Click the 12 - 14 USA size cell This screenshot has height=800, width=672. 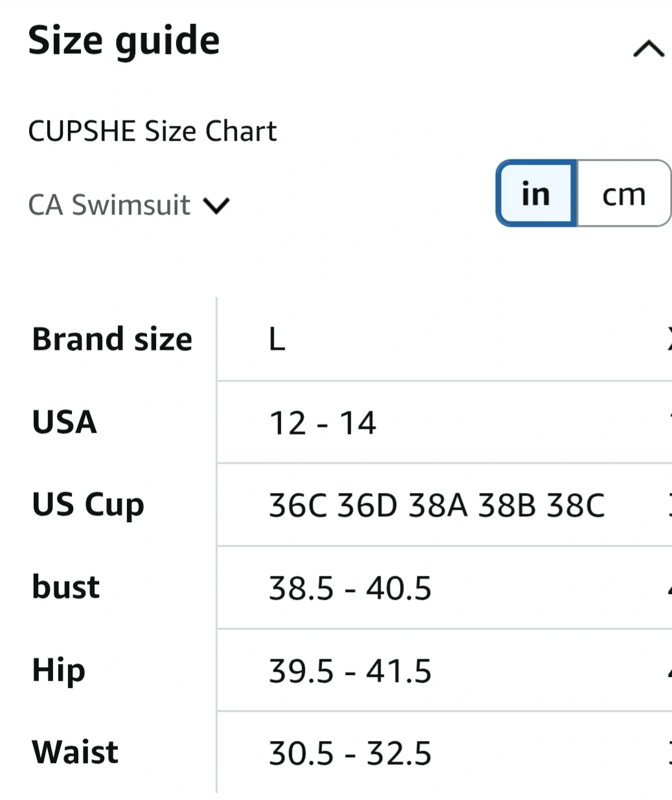click(x=322, y=423)
